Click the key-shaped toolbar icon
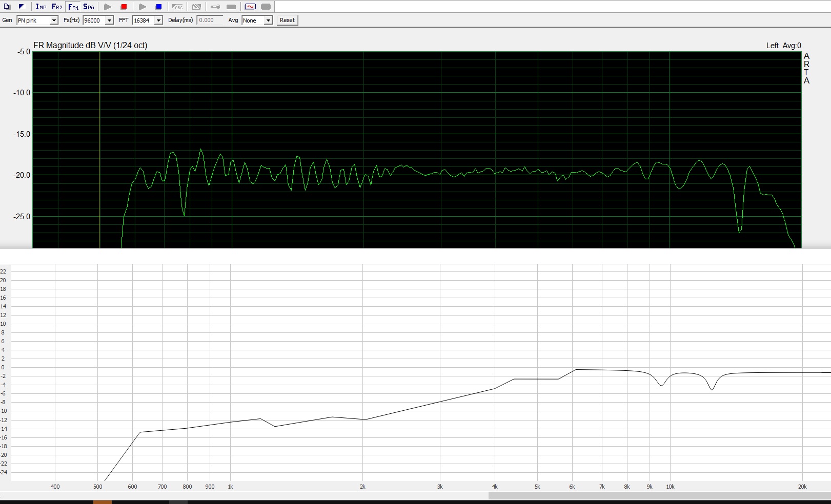831x504 pixels. (x=215, y=7)
